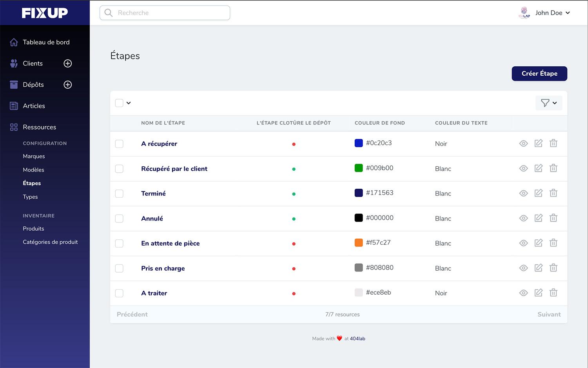Click the John Doe avatar image

[524, 13]
